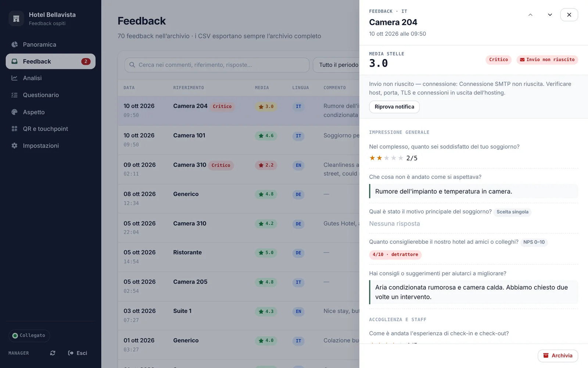Click the Scelta singola tag
The image size is (588, 368).
point(512,212)
